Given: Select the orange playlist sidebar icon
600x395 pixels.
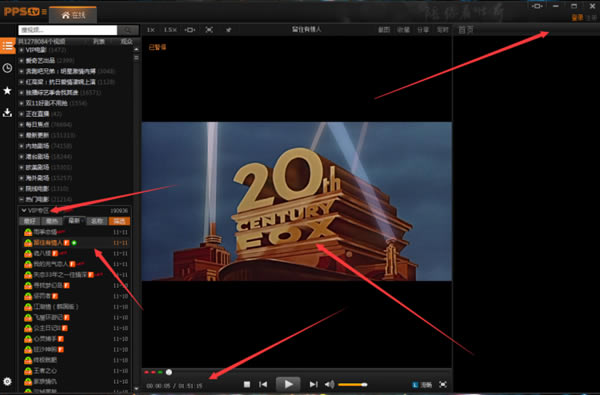Looking at the screenshot, I should pos(7,46).
